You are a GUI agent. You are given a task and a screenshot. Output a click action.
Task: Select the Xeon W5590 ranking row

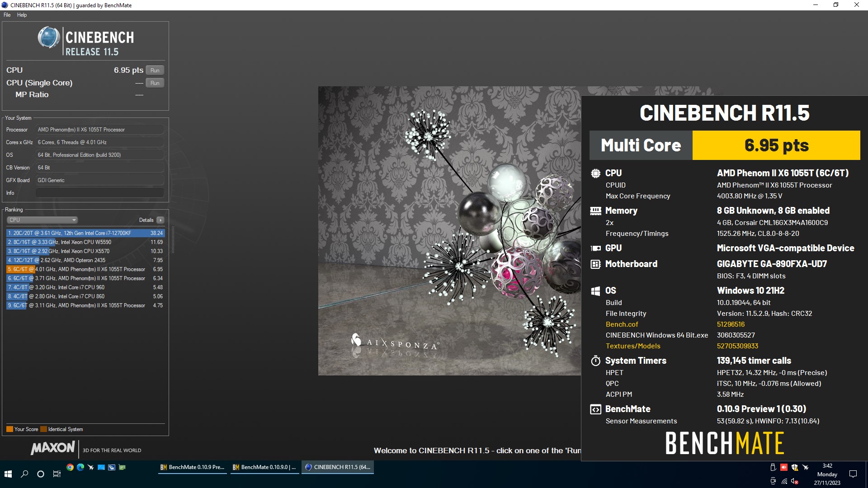point(85,242)
